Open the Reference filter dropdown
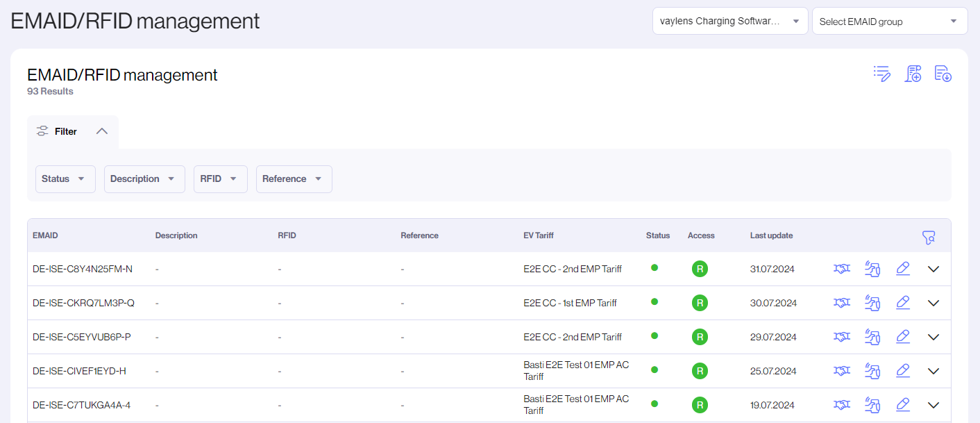The height and width of the screenshot is (423, 980). pos(294,179)
